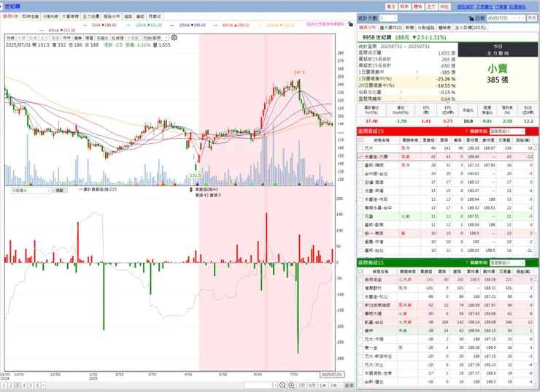
Task: Click the 1年 range button
Action: (x=323, y=385)
